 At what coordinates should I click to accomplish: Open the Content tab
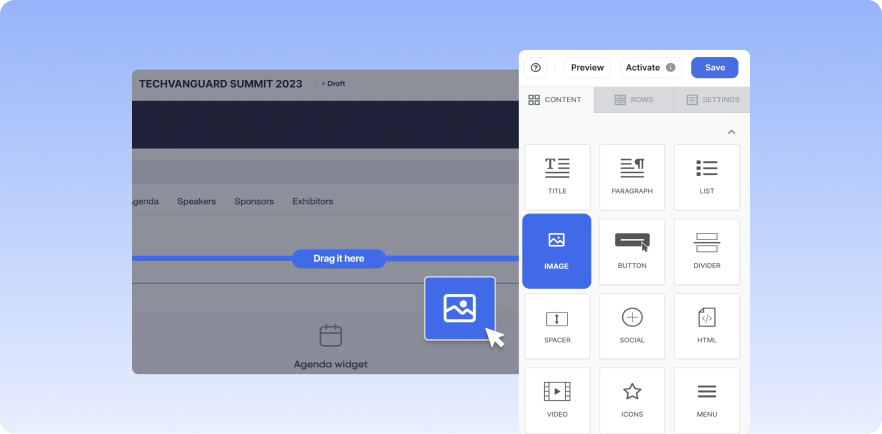coord(555,100)
